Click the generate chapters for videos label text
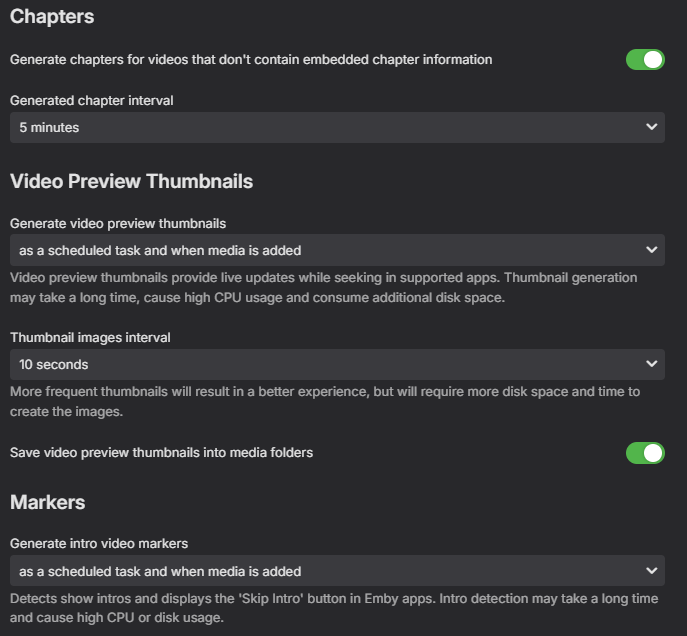The height and width of the screenshot is (636, 687). point(251,60)
